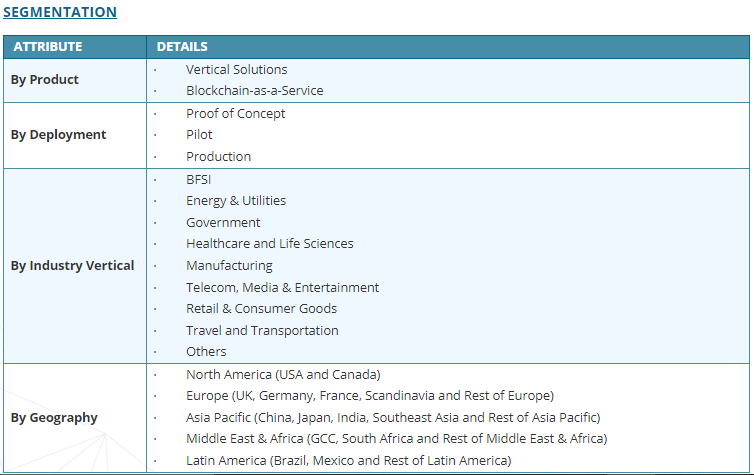
Task: Click the Energy & Utilities entry
Action: [235, 200]
